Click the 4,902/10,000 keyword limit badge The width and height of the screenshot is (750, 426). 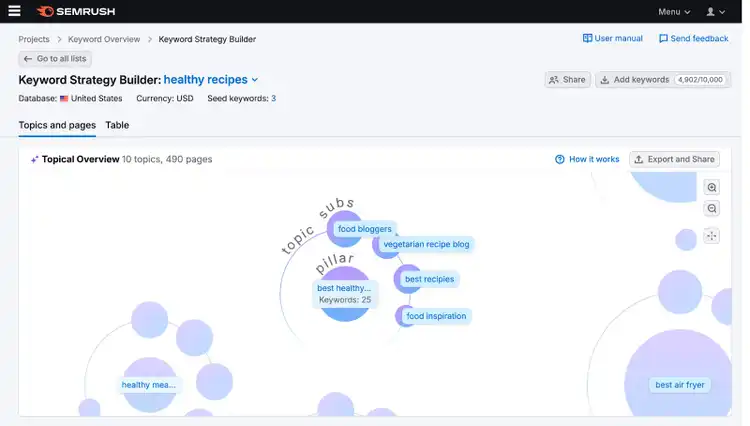[700, 80]
